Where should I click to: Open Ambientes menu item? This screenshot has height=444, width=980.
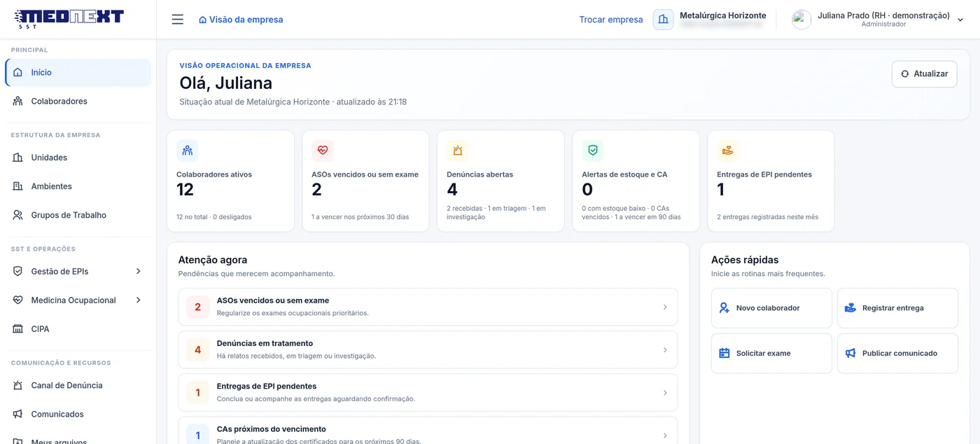click(78, 186)
